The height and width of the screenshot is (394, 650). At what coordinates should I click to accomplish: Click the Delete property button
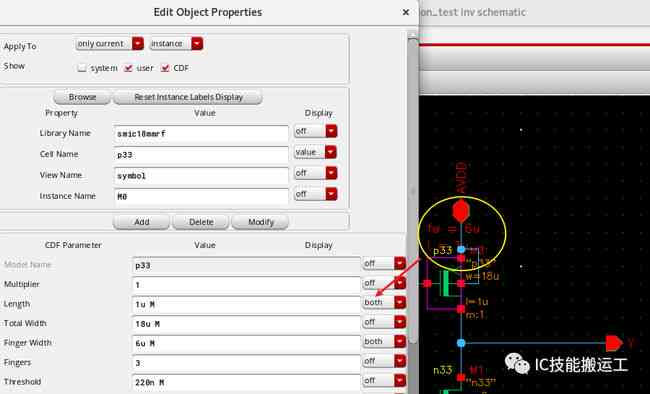[x=201, y=222]
